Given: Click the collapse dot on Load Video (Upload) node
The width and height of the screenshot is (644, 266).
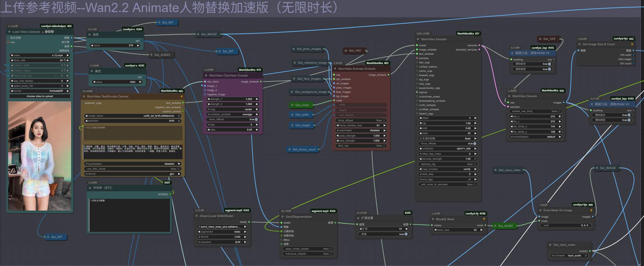Looking at the screenshot, I should pyautogui.click(x=9, y=32).
